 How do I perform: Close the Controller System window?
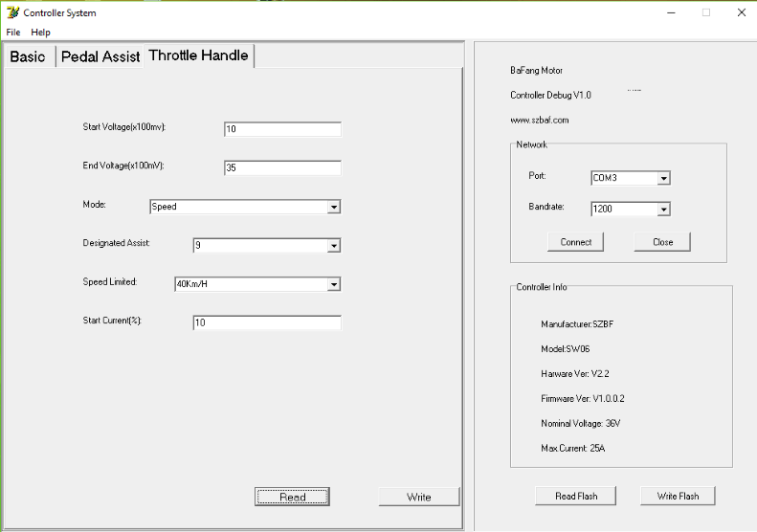tap(742, 12)
